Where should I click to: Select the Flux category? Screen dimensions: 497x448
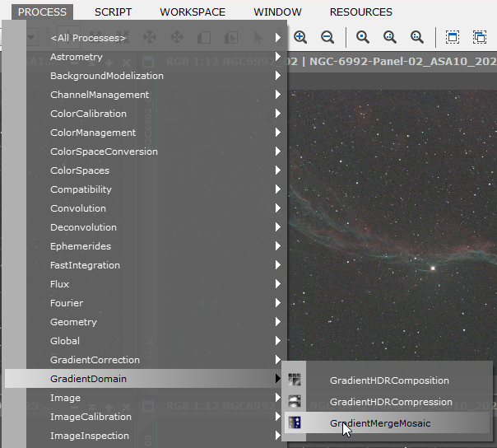144,284
